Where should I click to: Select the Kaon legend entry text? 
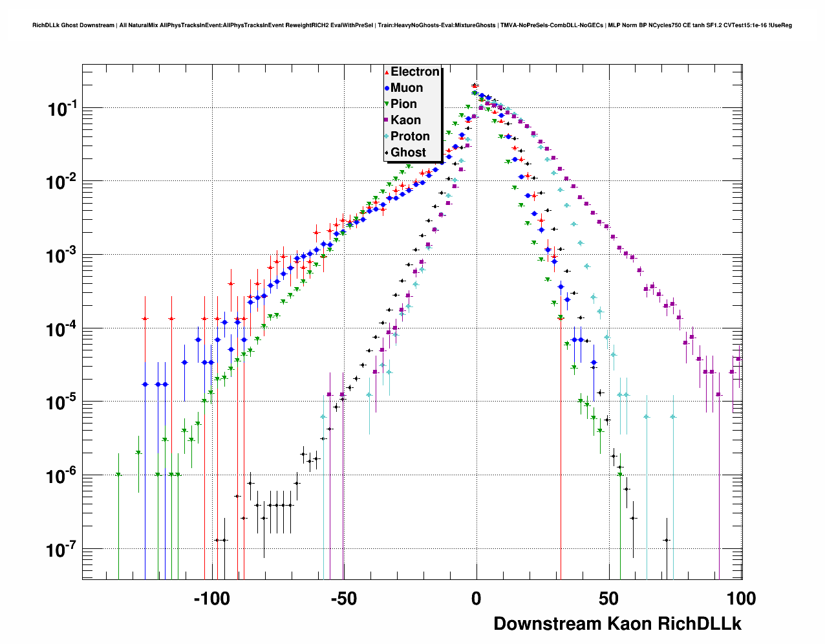point(405,120)
